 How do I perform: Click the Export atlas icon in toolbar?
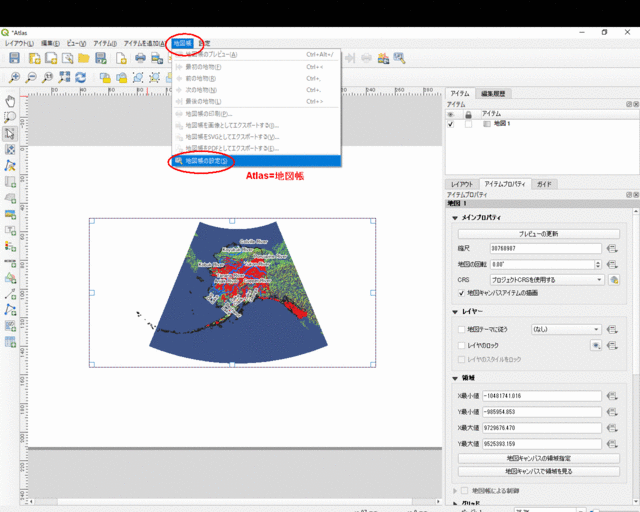[383, 58]
